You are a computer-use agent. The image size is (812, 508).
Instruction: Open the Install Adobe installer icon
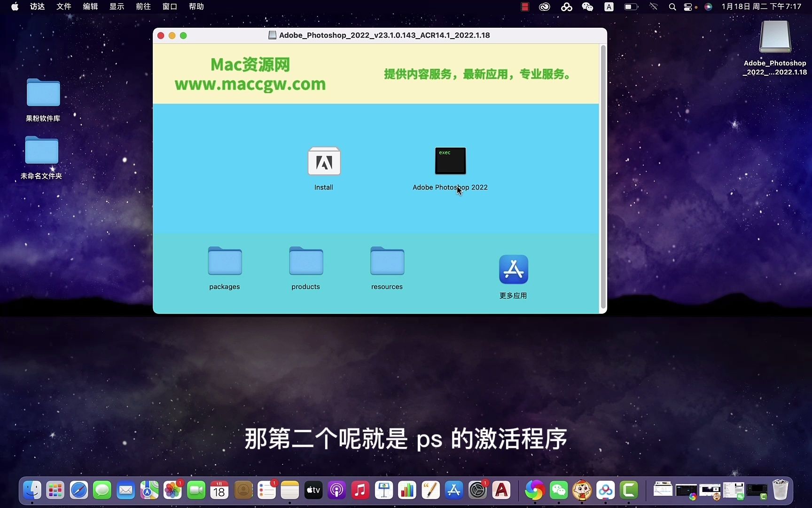(x=324, y=161)
